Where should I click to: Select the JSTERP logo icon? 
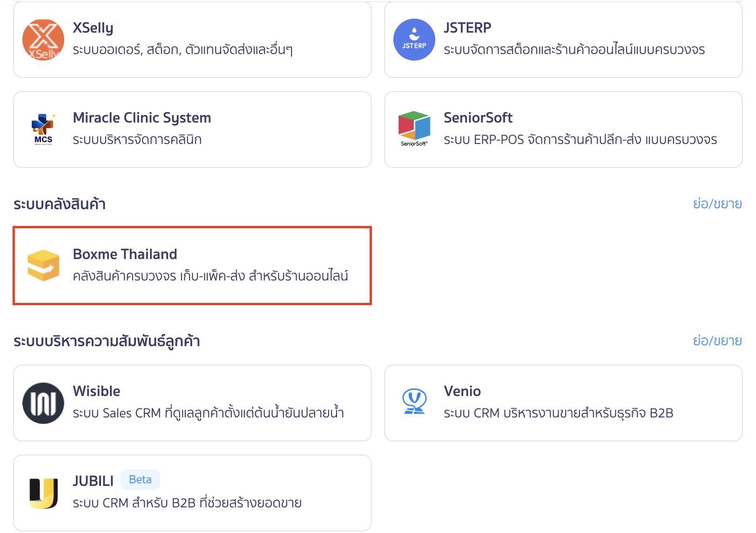pos(414,40)
